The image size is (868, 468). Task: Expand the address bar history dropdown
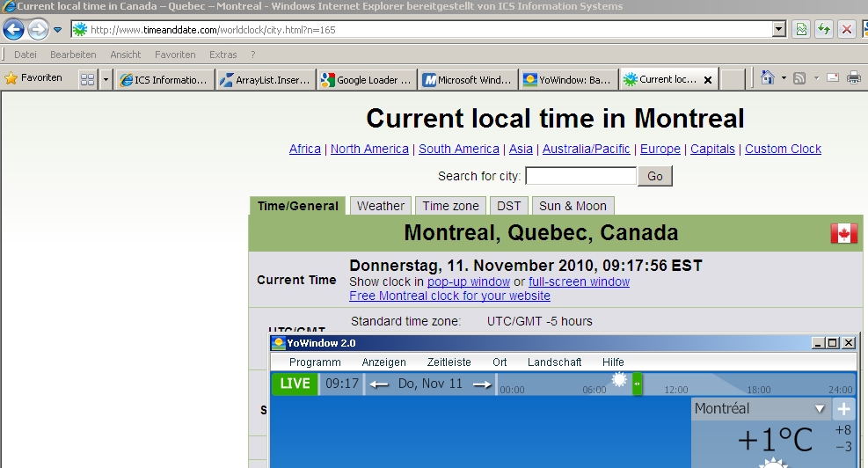pos(779,30)
